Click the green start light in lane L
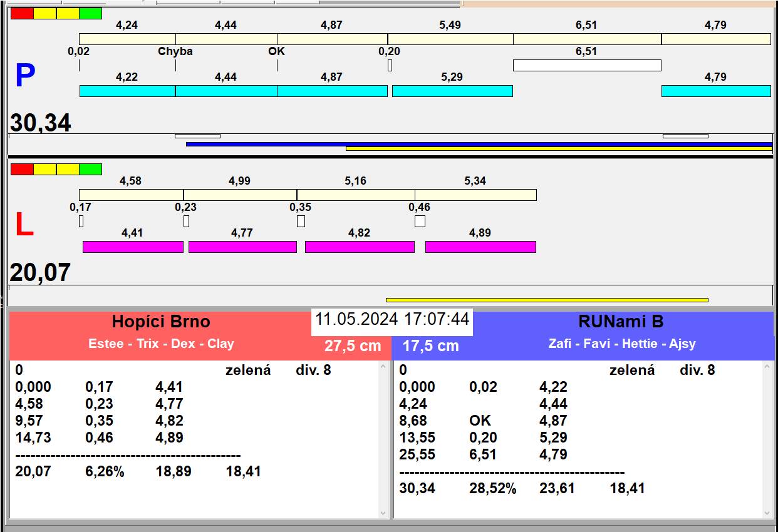778x532 pixels. tap(90, 169)
